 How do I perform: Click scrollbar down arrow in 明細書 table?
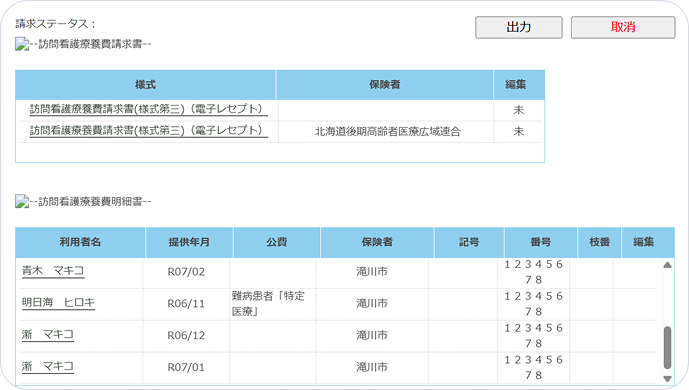click(x=667, y=379)
